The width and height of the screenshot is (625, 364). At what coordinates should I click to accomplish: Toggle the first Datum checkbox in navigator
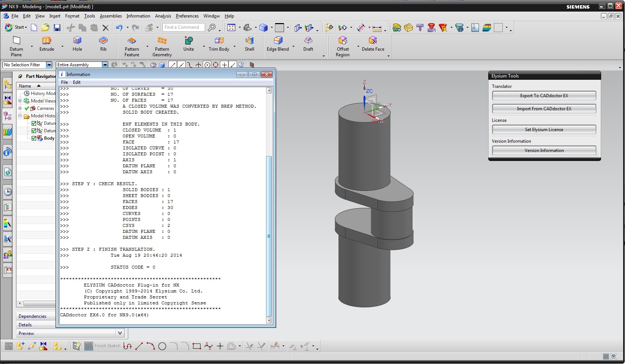click(x=34, y=123)
